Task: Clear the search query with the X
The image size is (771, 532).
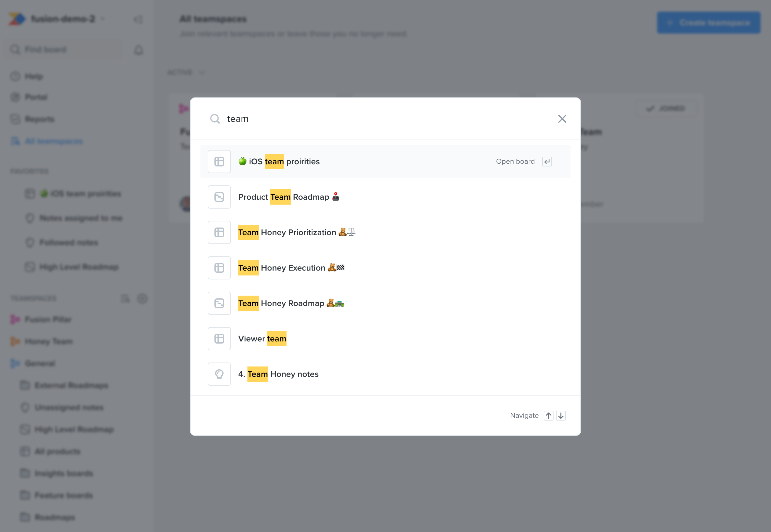Action: (x=562, y=119)
